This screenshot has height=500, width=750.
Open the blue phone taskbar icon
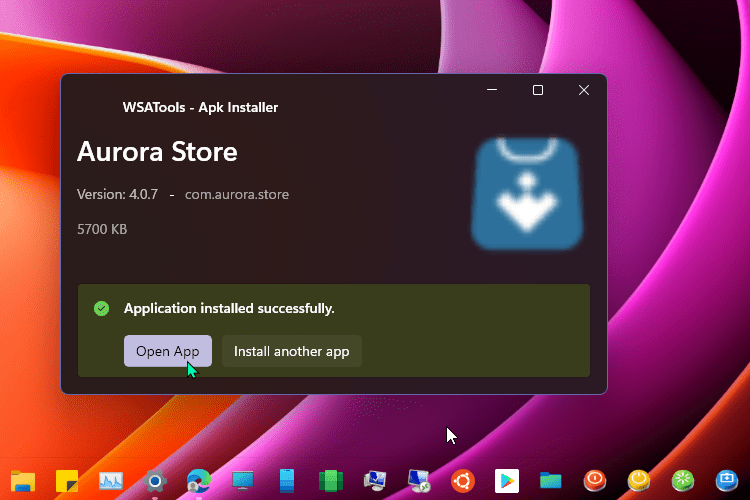point(287,480)
